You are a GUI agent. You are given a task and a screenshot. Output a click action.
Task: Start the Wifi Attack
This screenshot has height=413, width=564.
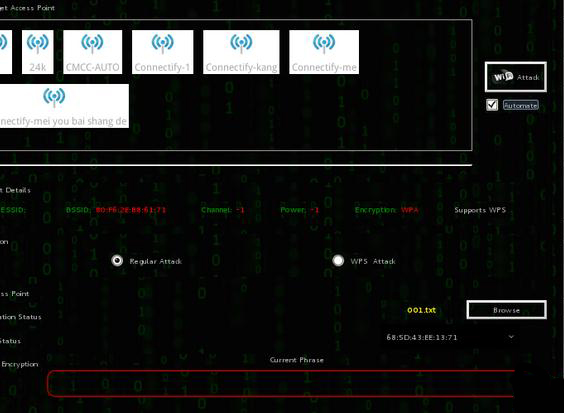pos(515,77)
